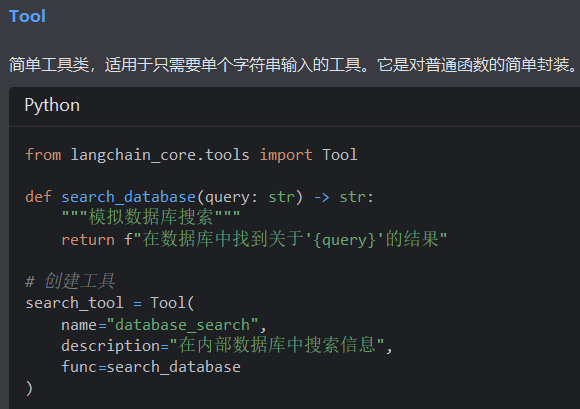Click the Chinese description paragraph about 简单工具类
The image size is (580, 409).
(x=293, y=65)
